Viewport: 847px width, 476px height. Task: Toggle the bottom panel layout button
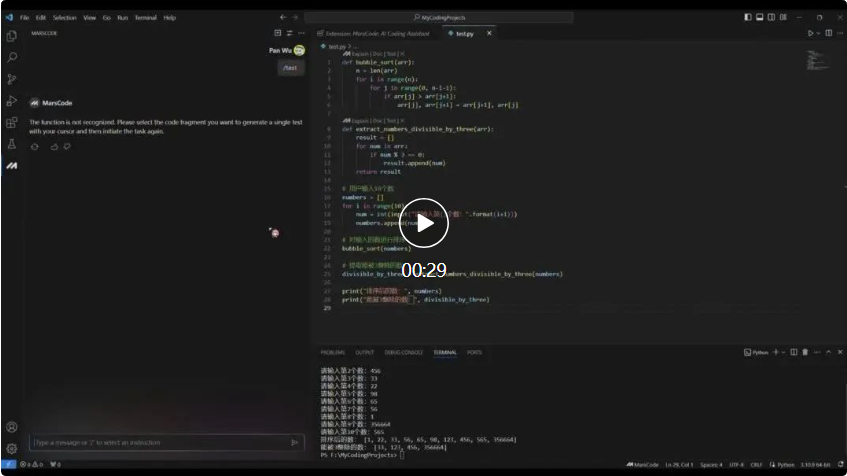point(759,17)
